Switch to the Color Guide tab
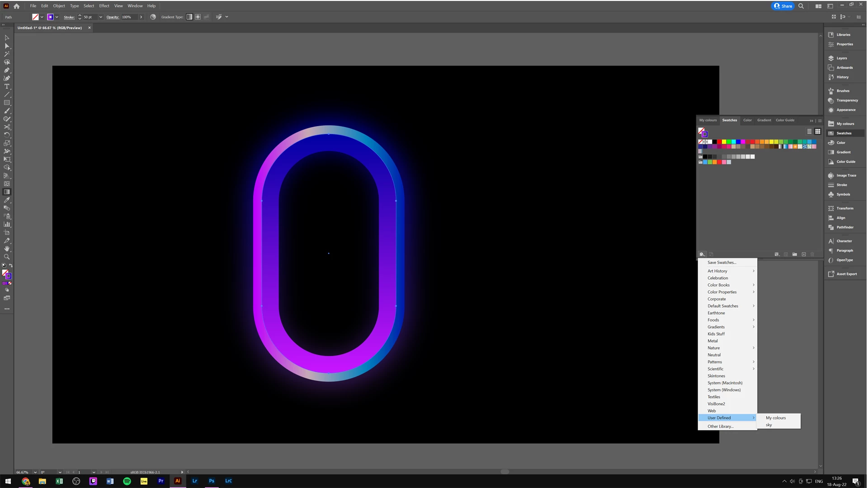 coord(785,120)
